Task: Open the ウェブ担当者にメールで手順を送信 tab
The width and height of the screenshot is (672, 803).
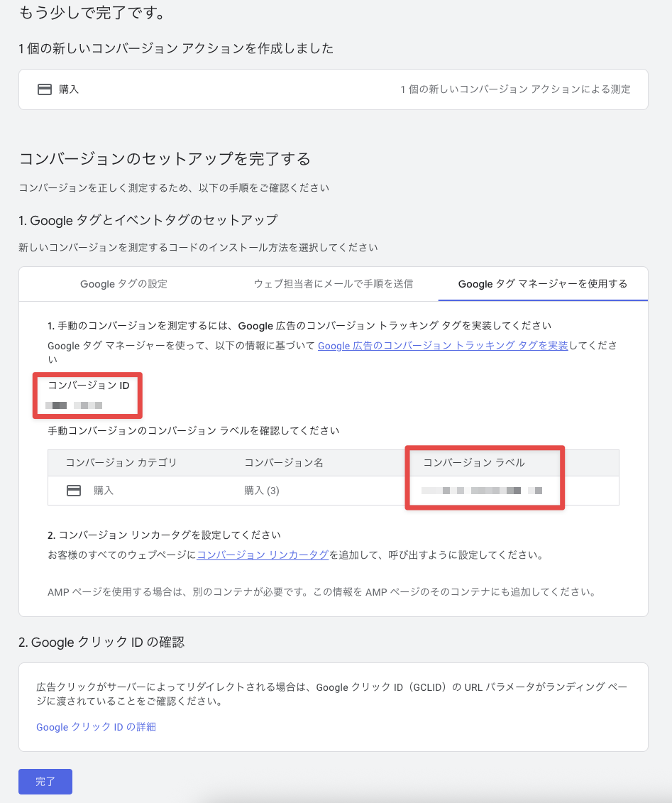Action: tap(334, 284)
